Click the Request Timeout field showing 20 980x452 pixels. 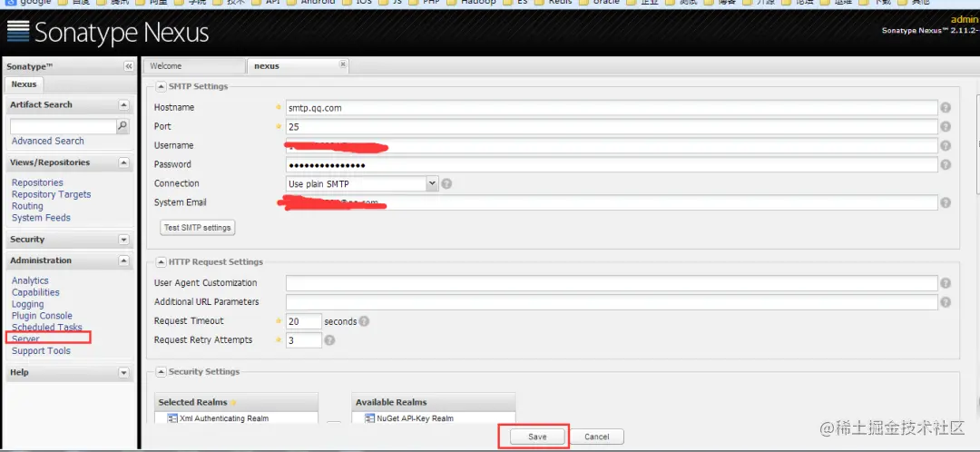304,321
